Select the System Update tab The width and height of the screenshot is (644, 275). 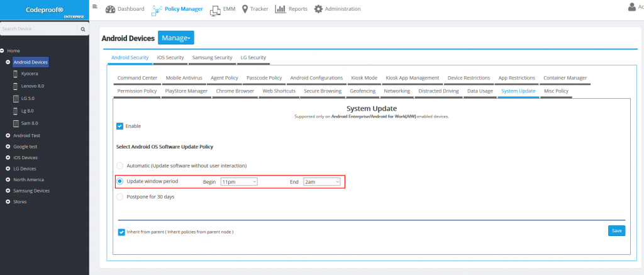[518, 91]
